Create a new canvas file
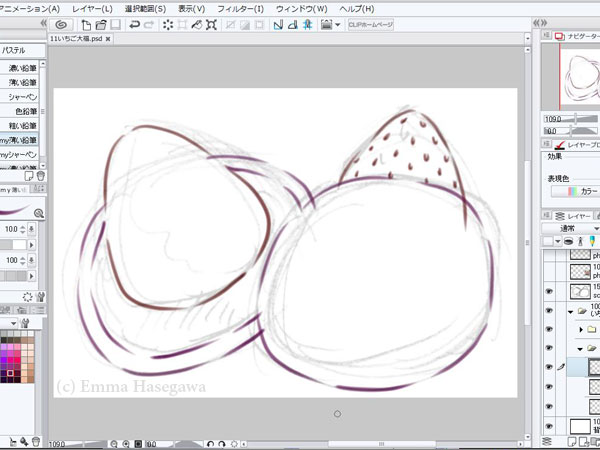The width and height of the screenshot is (600, 450). (86, 25)
